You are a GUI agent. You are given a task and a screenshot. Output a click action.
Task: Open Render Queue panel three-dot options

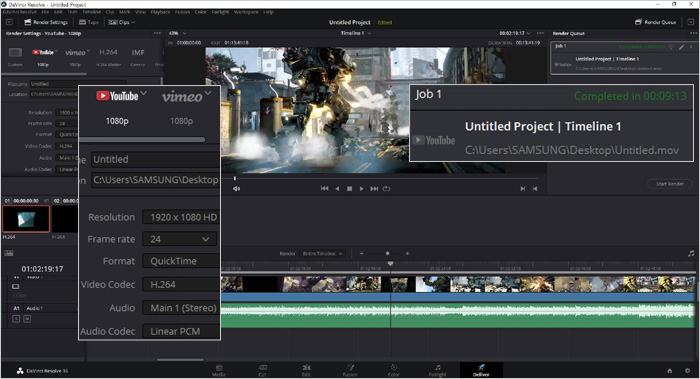[693, 33]
